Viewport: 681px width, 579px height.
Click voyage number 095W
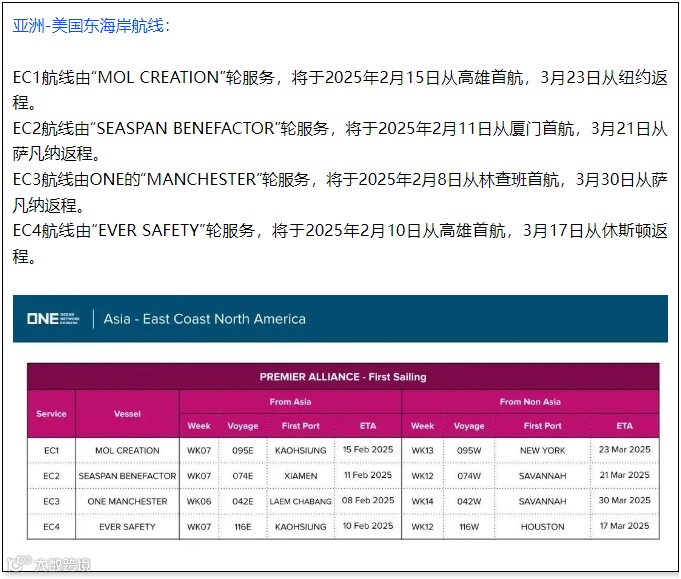tap(469, 450)
